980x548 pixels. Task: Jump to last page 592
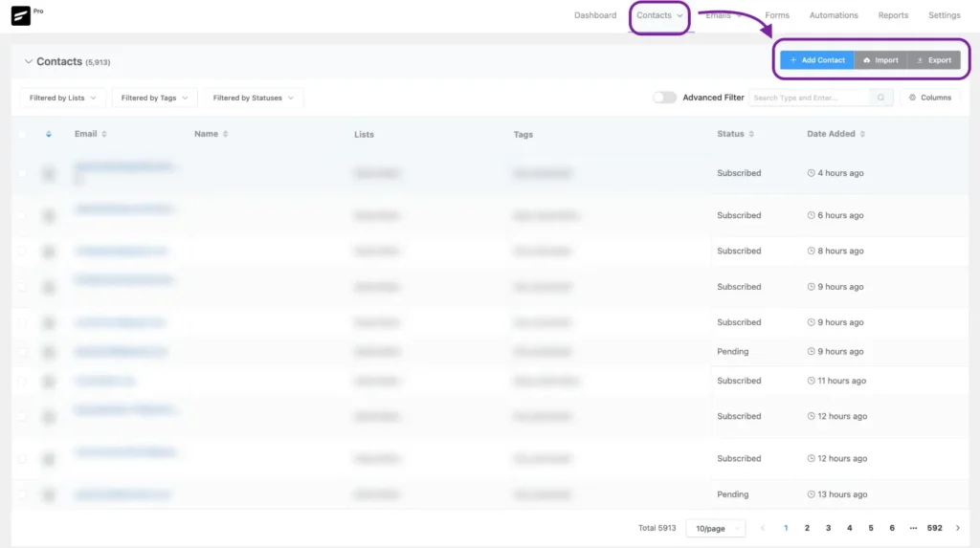(934, 528)
